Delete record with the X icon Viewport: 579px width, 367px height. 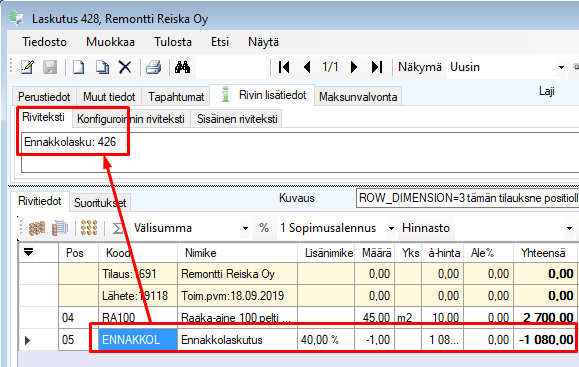tap(125, 67)
